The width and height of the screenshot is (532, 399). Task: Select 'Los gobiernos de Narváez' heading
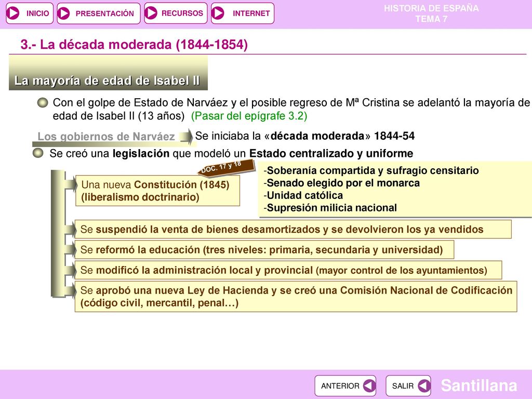pos(106,137)
